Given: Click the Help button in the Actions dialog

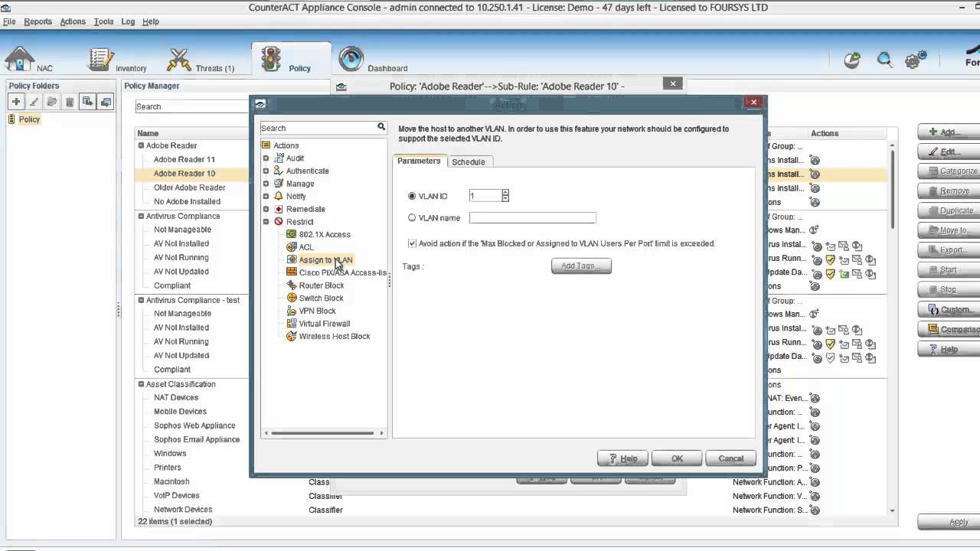Looking at the screenshot, I should click(622, 458).
